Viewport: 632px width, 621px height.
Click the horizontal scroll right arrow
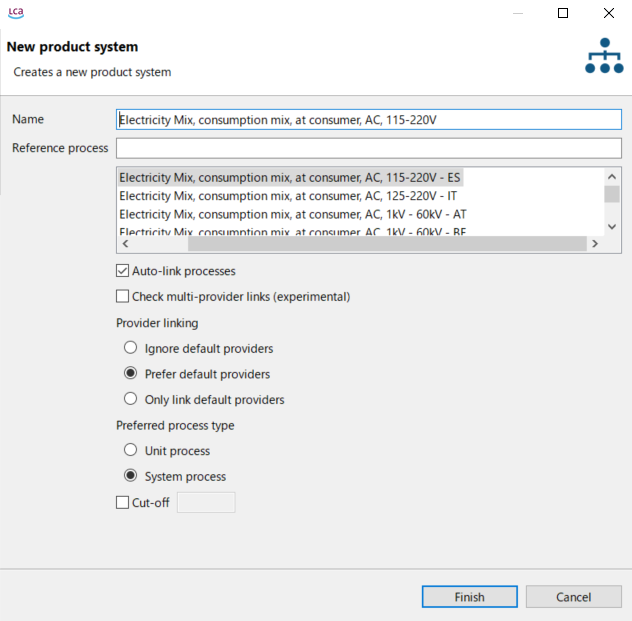pyautogui.click(x=595, y=243)
